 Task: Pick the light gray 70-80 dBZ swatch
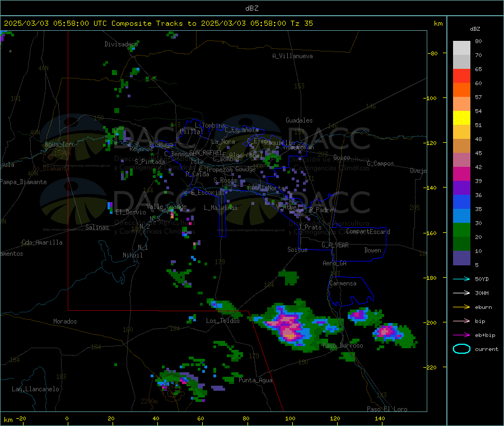[x=461, y=48]
